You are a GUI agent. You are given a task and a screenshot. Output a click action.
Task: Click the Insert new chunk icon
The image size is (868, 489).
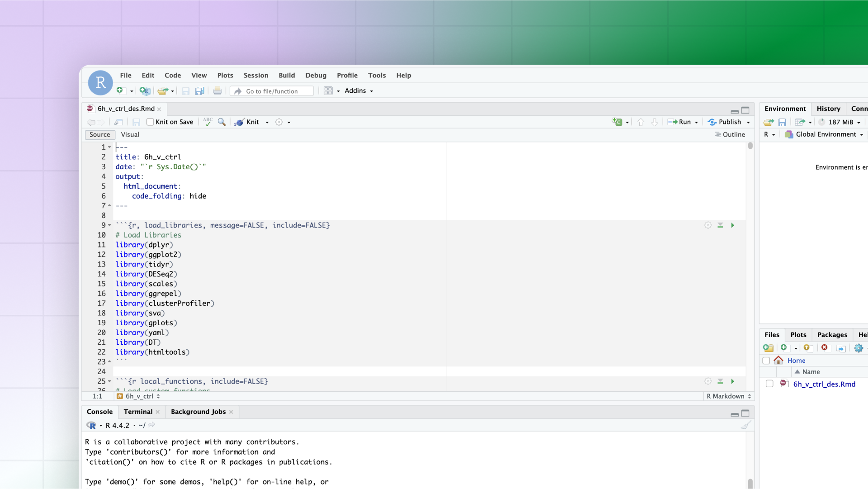point(617,122)
